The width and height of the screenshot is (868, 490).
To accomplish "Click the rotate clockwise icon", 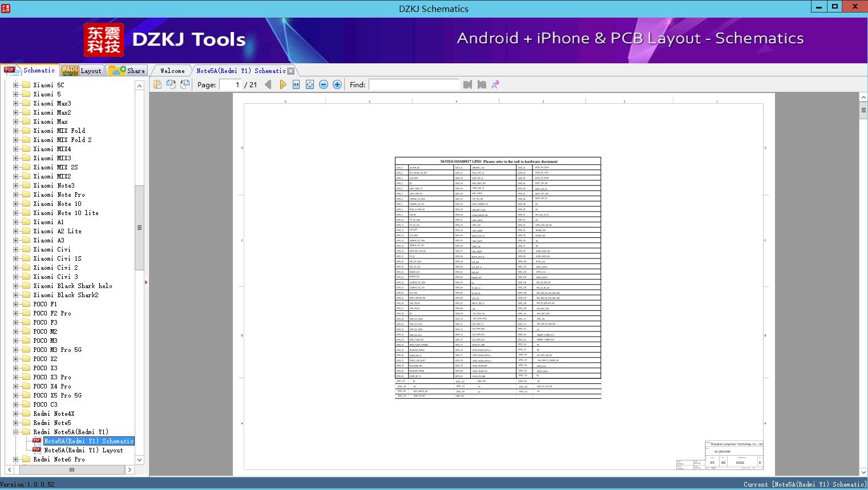I will click(185, 84).
